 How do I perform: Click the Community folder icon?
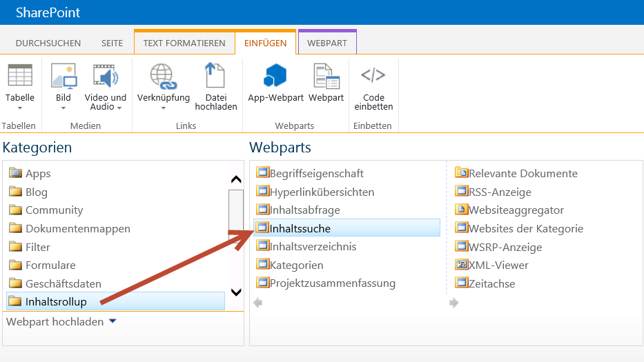pyautogui.click(x=16, y=210)
